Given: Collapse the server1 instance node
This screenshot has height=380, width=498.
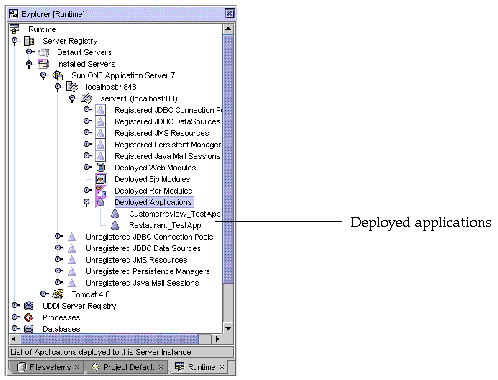Looking at the screenshot, I should (72, 98).
